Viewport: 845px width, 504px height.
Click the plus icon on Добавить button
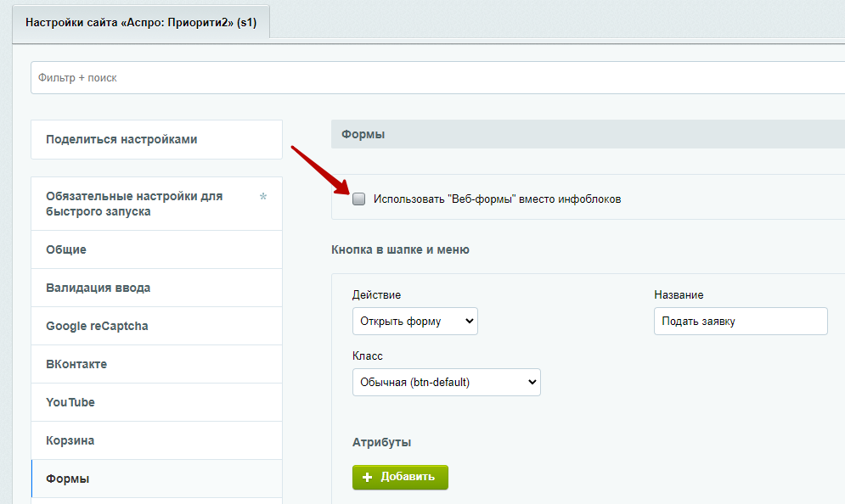[368, 477]
